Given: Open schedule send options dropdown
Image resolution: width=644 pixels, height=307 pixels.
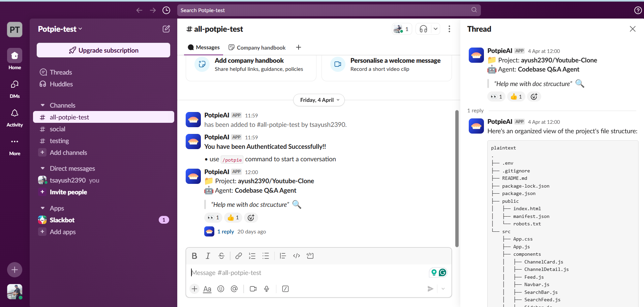Looking at the screenshot, I should (x=443, y=289).
